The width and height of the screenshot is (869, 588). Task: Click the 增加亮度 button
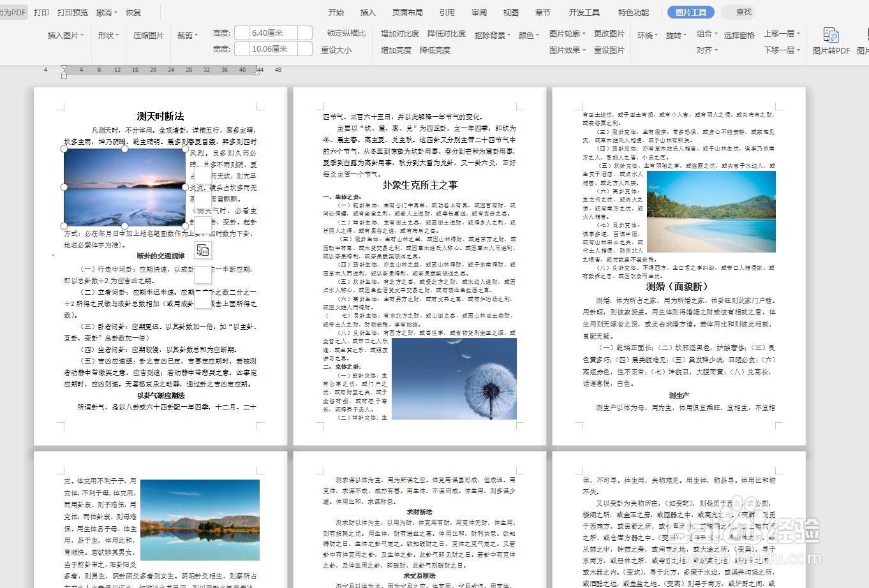point(396,50)
